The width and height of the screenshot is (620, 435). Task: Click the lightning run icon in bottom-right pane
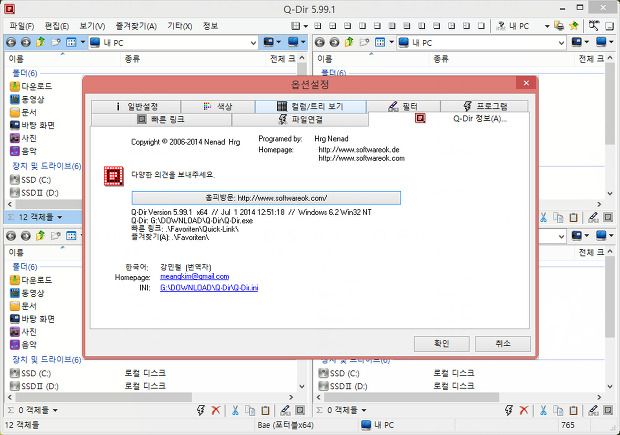click(509, 410)
